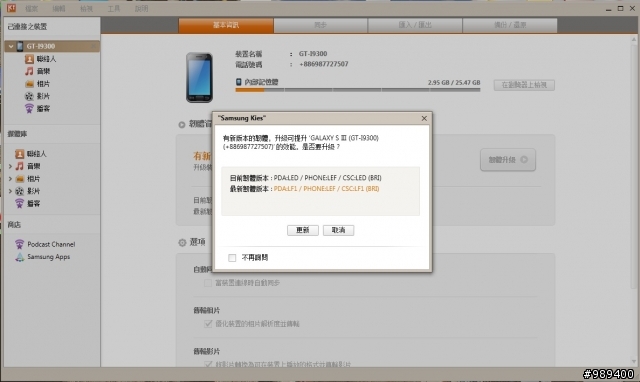Open the 工具 tools menu
The height and width of the screenshot is (382, 640).
tap(113, 9)
